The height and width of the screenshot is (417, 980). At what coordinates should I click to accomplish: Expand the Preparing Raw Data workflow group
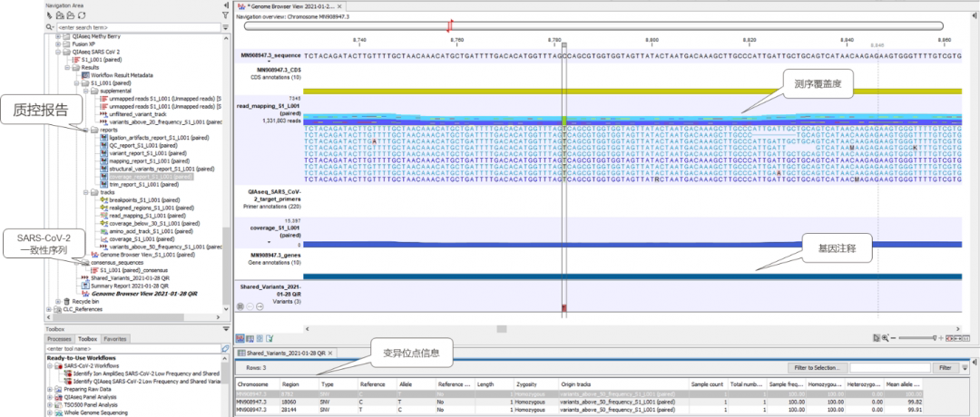(49, 388)
